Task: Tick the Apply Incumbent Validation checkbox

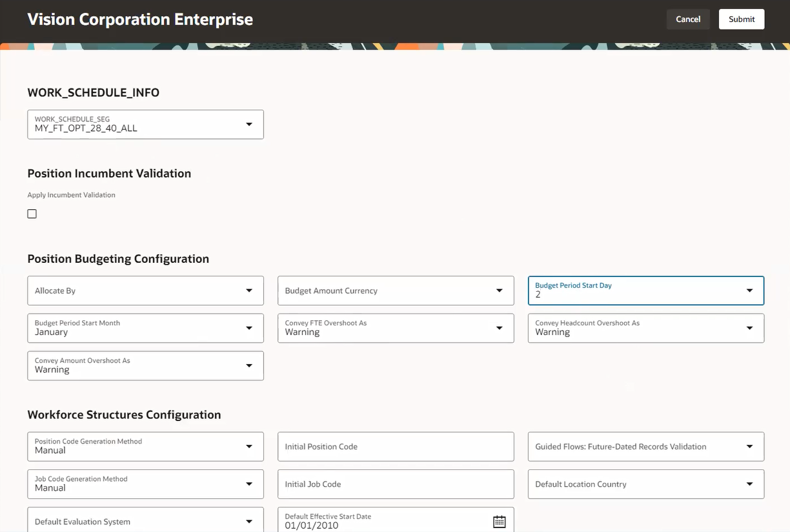Action: (32, 214)
